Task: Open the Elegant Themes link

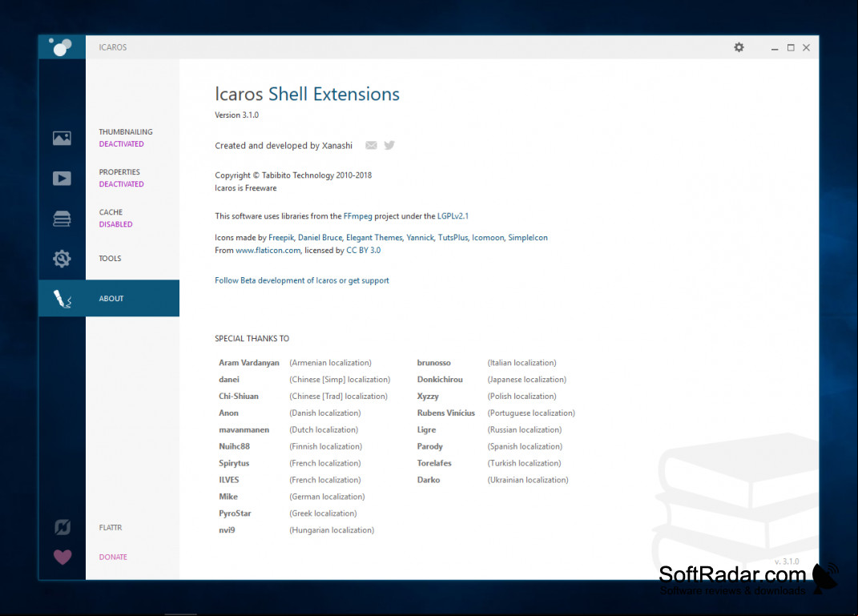Action: (x=374, y=237)
